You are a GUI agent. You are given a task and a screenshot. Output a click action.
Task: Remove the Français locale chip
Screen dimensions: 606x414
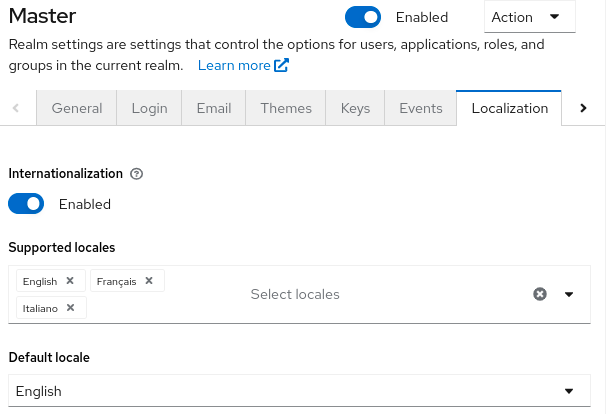[149, 281]
